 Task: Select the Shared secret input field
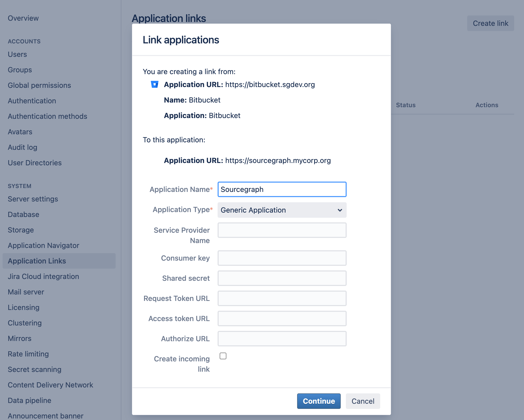click(282, 278)
